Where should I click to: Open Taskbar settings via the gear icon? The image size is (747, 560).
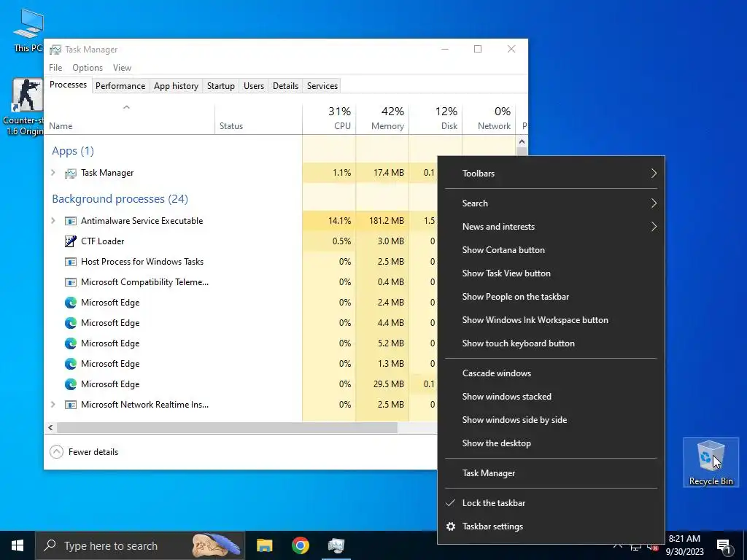(x=450, y=526)
